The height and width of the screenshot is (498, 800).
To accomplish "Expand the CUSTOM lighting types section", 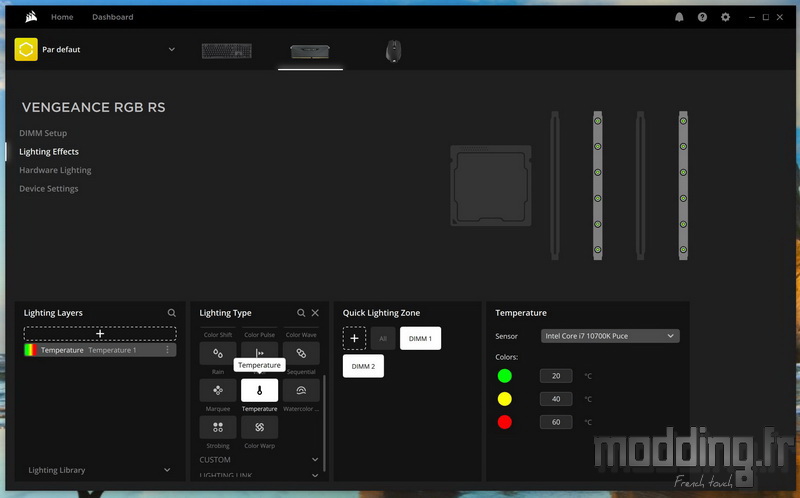I will [x=315, y=460].
